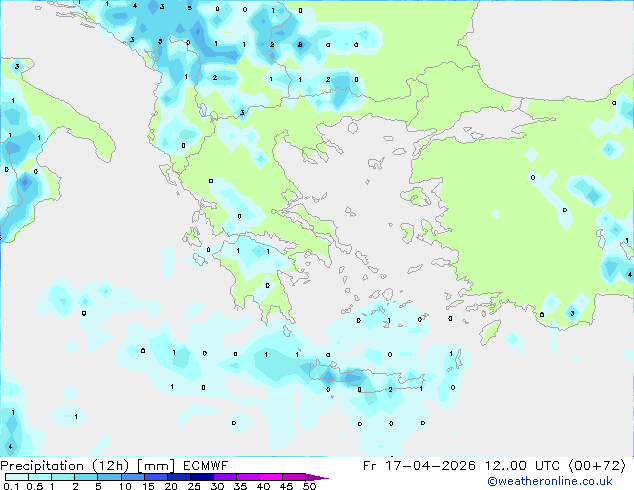This screenshot has width=634, height=490.
Task: Click the legend scale label "45"
Action: (286, 486)
